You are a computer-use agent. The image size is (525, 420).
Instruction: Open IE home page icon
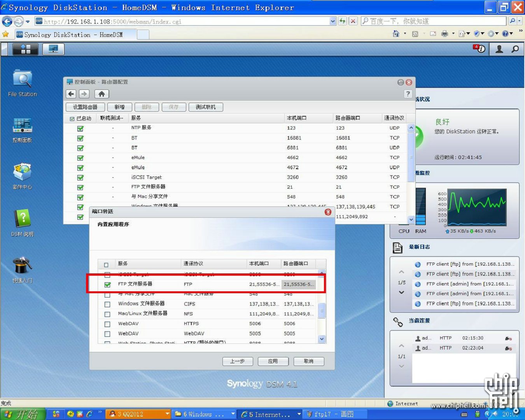tap(396, 34)
